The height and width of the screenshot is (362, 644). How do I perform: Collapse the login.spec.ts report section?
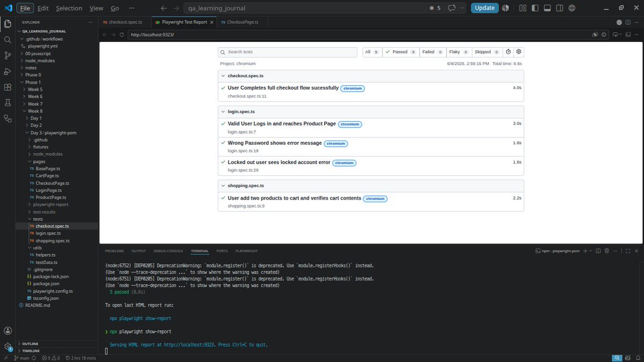[x=371, y=112]
